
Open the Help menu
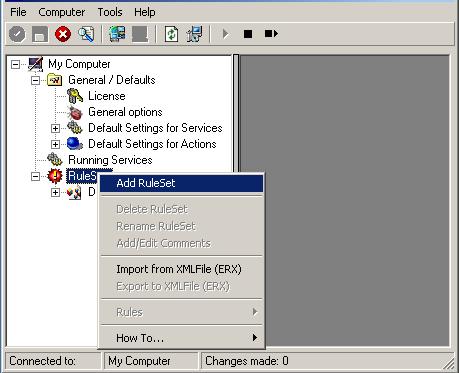point(145,12)
